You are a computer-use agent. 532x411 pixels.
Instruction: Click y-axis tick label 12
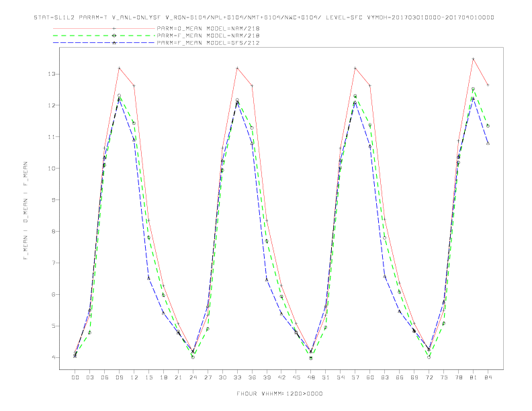[x=52, y=105]
